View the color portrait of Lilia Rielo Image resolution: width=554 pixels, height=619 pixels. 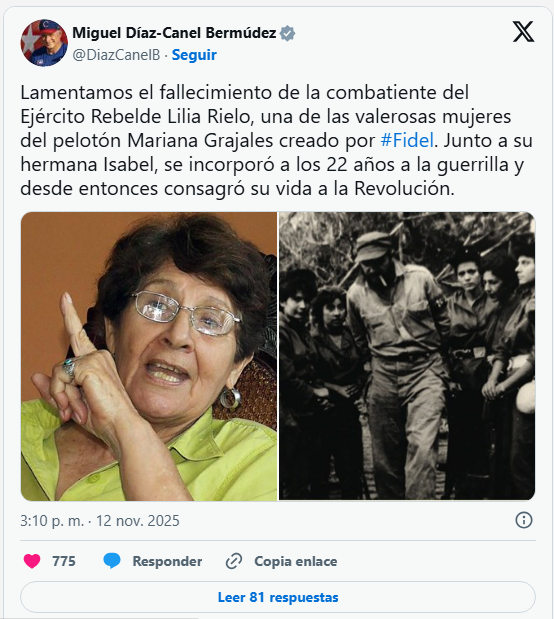(149, 356)
